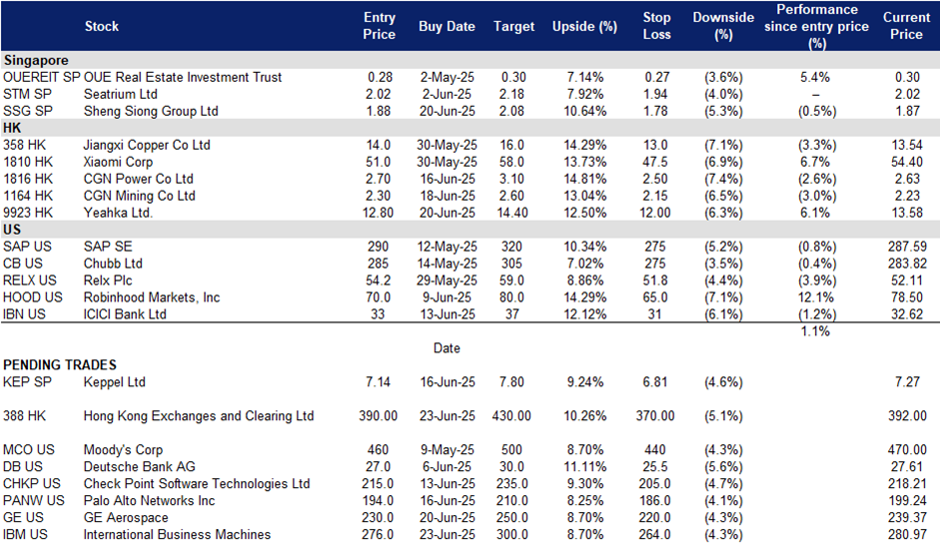Click Palo Alto stop loss '186.0'

654,500
